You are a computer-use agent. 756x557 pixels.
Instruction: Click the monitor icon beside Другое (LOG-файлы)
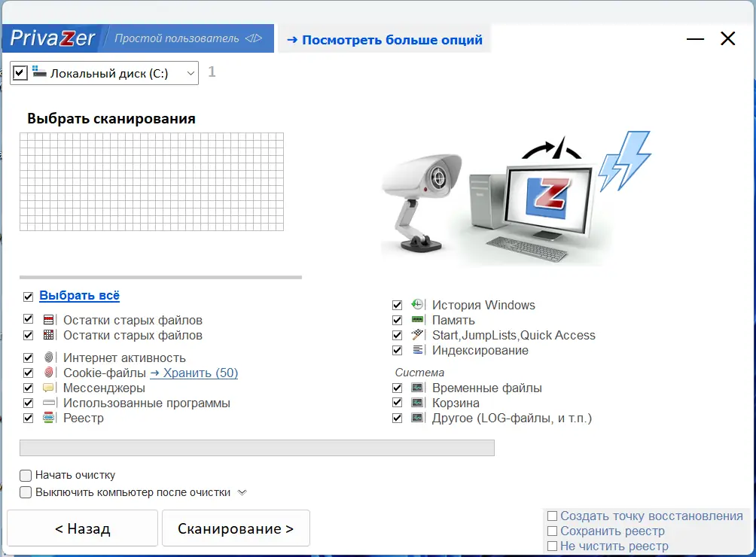417,417
